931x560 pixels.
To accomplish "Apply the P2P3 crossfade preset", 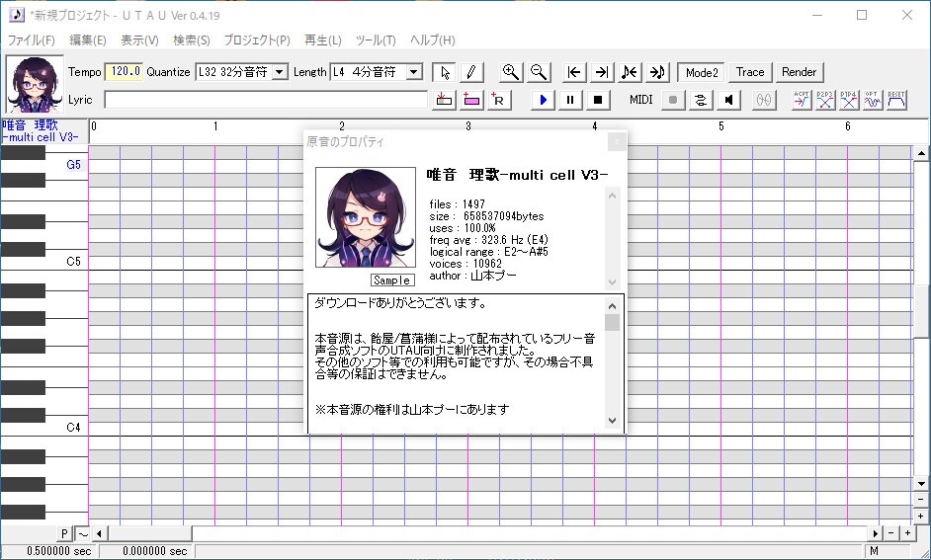I will [824, 100].
